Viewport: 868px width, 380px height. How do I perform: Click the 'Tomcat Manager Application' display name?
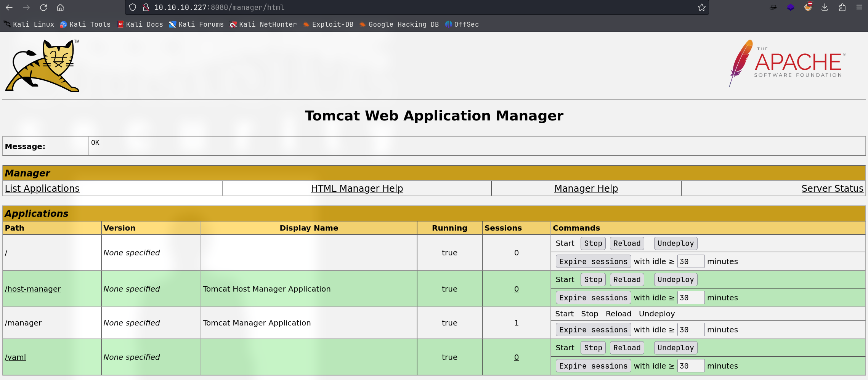click(x=257, y=323)
